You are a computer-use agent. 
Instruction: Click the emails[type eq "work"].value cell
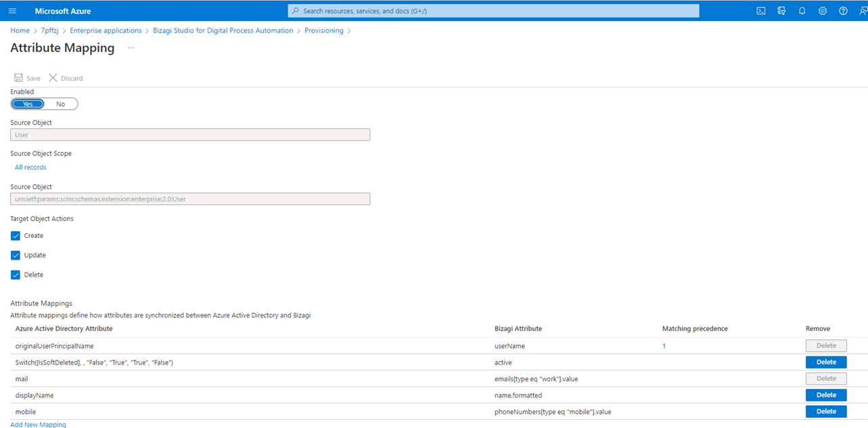point(536,379)
